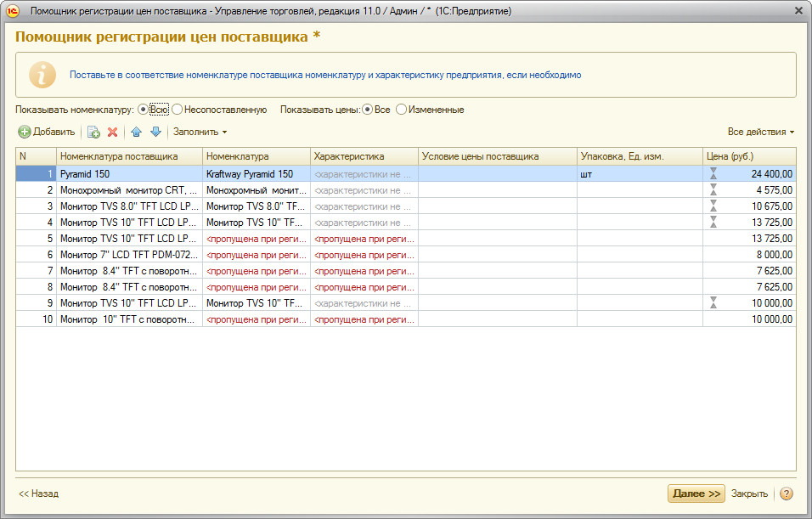Select the Монохромный монитор CRT supplier row
The width and height of the screenshot is (812, 519).
click(x=129, y=190)
